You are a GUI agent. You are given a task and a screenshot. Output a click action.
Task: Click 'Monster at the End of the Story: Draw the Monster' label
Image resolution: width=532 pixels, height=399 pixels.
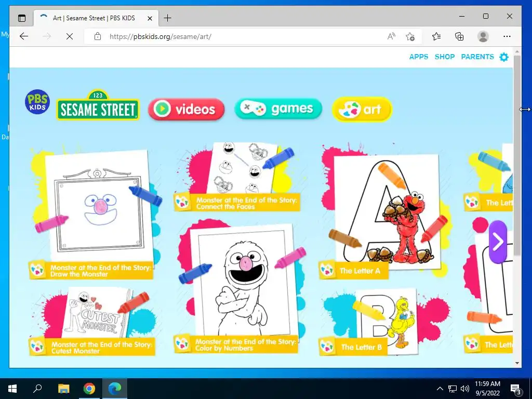[x=100, y=271]
